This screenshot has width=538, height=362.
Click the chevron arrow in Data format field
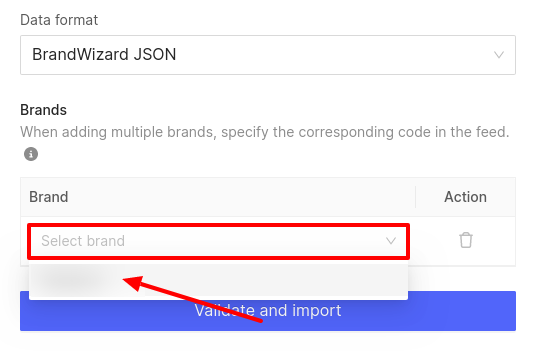499,55
